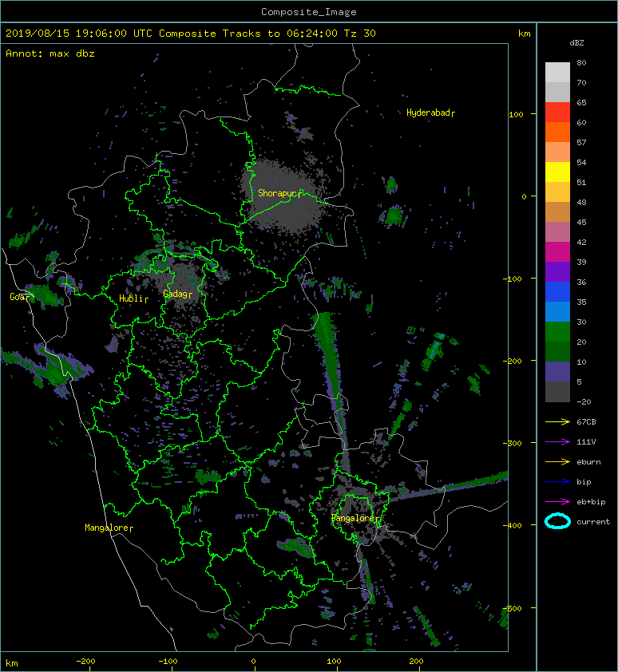Image resolution: width=618 pixels, height=672 pixels.
Task: Click the 0 km tick on horizontal axis
Action: [253, 662]
